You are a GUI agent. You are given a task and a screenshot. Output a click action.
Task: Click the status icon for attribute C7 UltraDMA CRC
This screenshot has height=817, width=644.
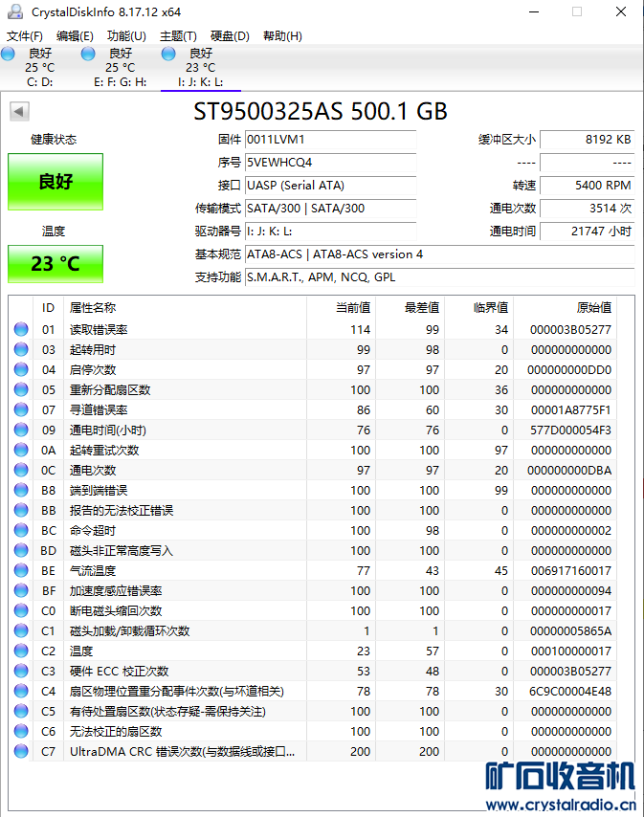pyautogui.click(x=21, y=751)
